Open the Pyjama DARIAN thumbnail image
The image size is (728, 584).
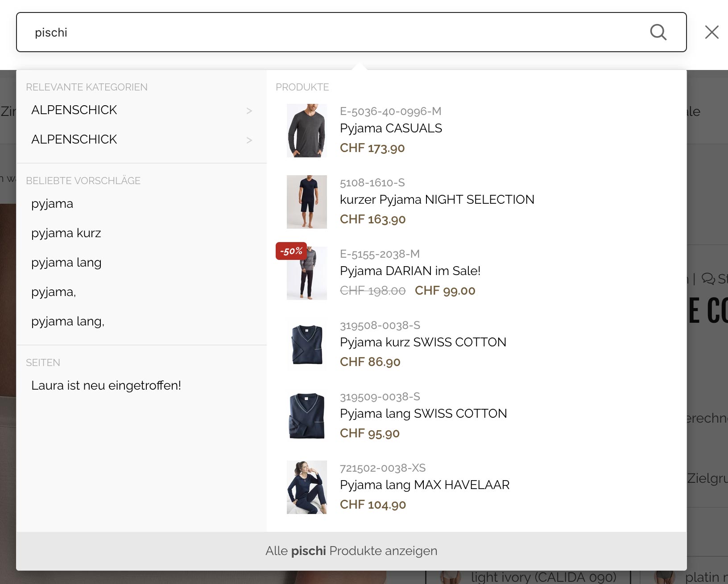click(307, 273)
